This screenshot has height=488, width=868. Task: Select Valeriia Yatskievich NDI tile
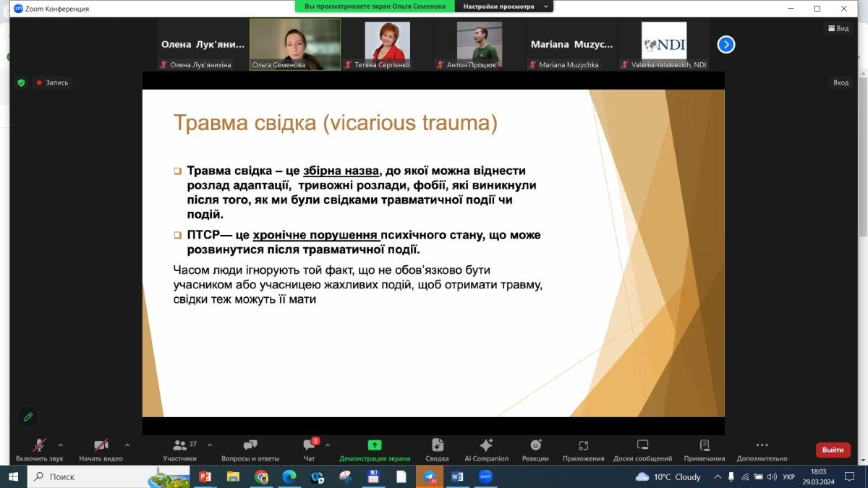click(664, 44)
